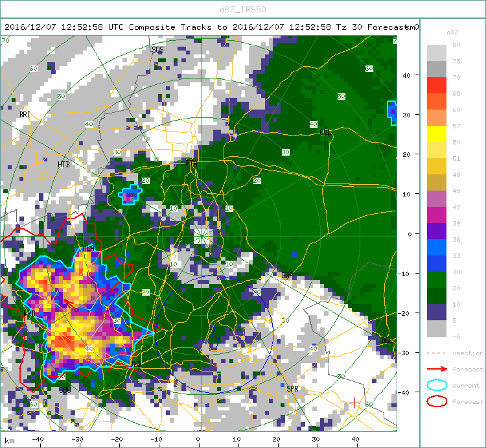
Task: Click the cyan-outlined blue cell at the right map edge
Action: click(x=392, y=113)
